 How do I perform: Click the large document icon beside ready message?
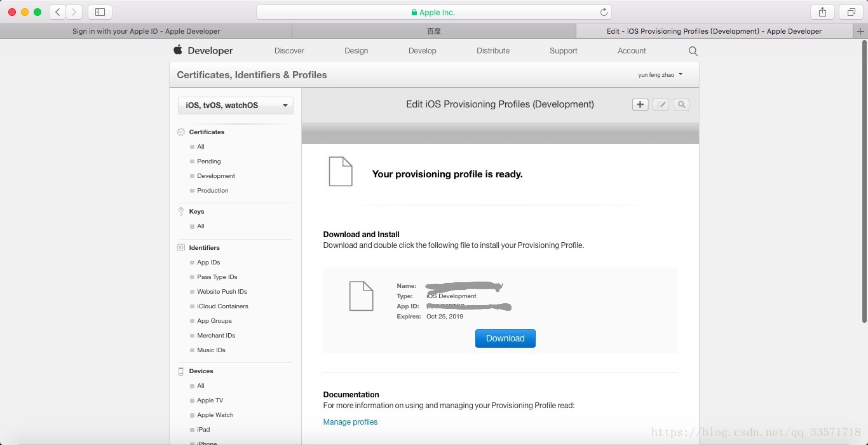pos(341,172)
